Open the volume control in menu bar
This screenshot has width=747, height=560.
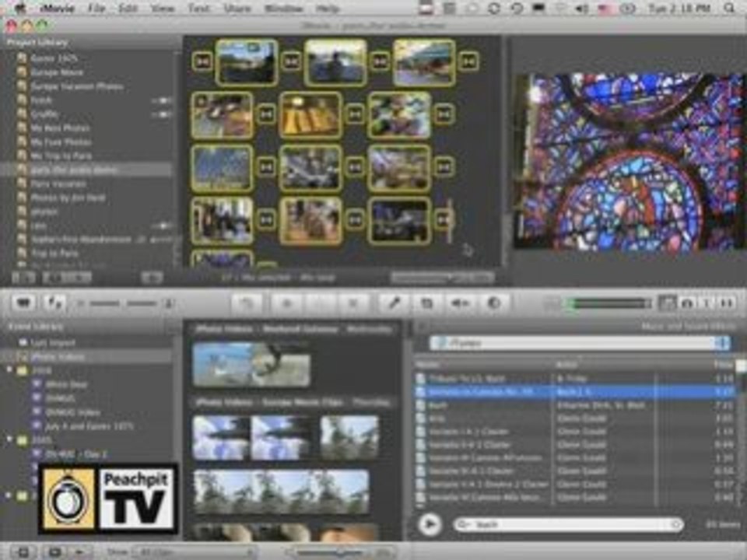click(x=581, y=8)
